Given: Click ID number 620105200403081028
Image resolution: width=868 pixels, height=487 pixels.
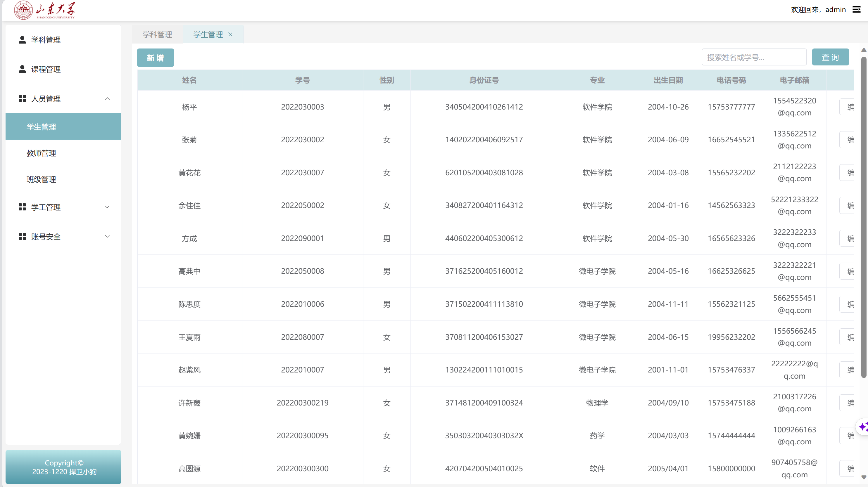Looking at the screenshot, I should tap(484, 172).
